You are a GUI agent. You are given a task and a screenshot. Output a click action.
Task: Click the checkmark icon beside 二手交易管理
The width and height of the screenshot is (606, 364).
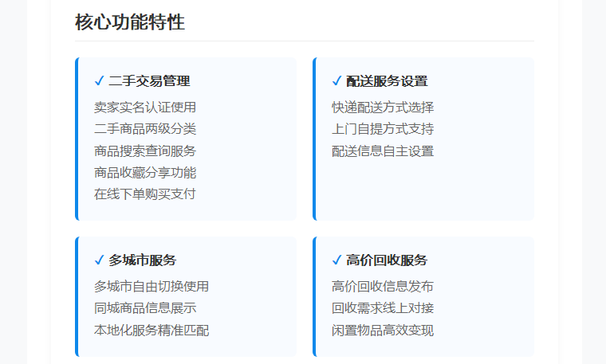(100, 81)
